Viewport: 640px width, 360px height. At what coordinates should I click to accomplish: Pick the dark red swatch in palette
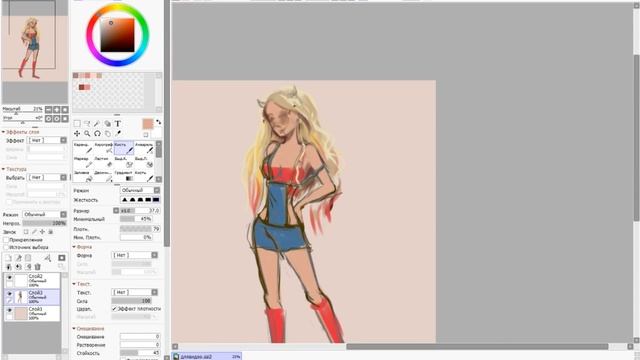click(x=81, y=87)
